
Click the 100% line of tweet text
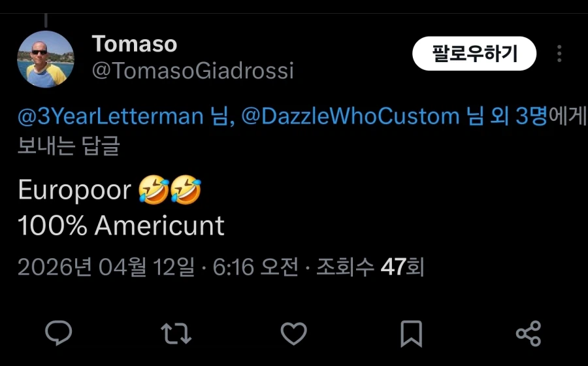click(121, 226)
